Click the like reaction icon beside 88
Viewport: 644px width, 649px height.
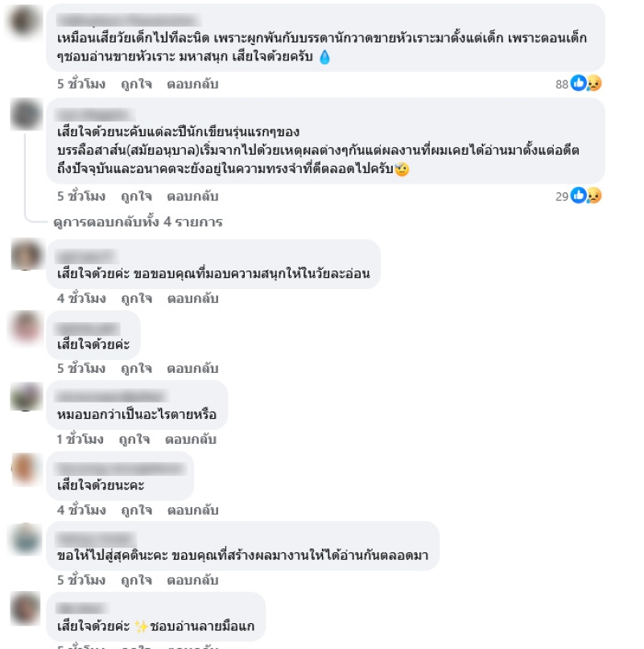pyautogui.click(x=578, y=83)
